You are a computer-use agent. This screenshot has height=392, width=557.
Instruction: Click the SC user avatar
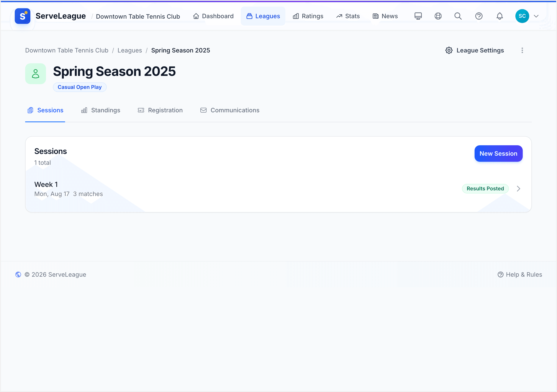[x=522, y=16]
